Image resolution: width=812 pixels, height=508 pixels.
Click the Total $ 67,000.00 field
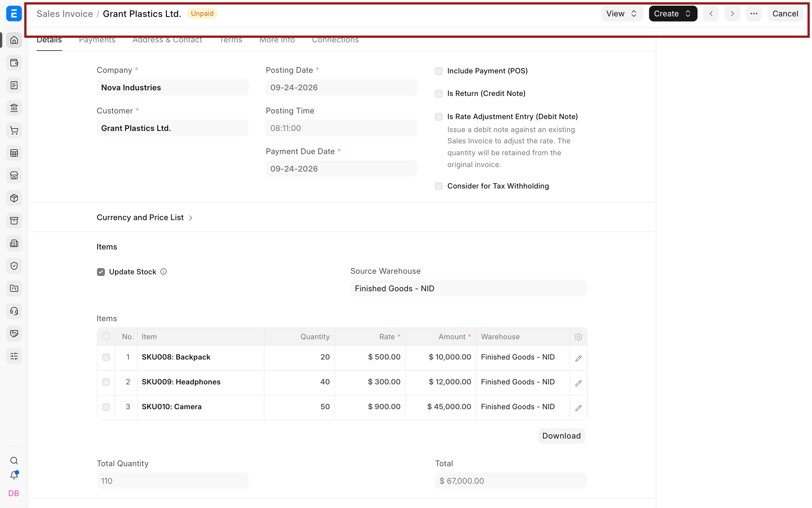point(511,481)
